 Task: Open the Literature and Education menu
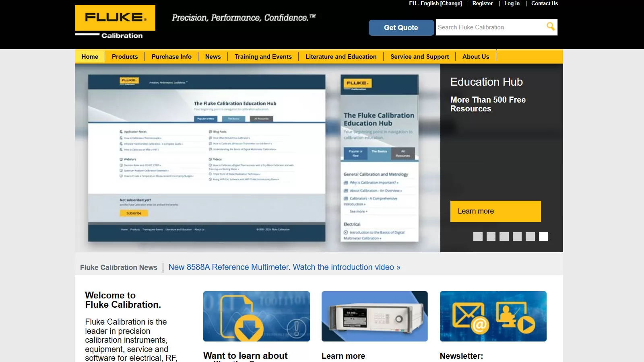pos(341,57)
